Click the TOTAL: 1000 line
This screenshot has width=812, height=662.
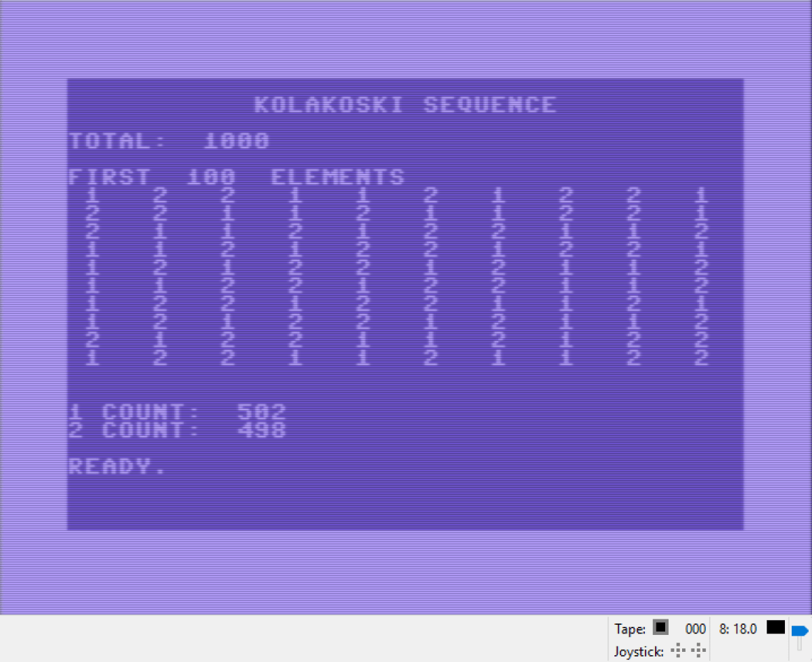point(169,141)
